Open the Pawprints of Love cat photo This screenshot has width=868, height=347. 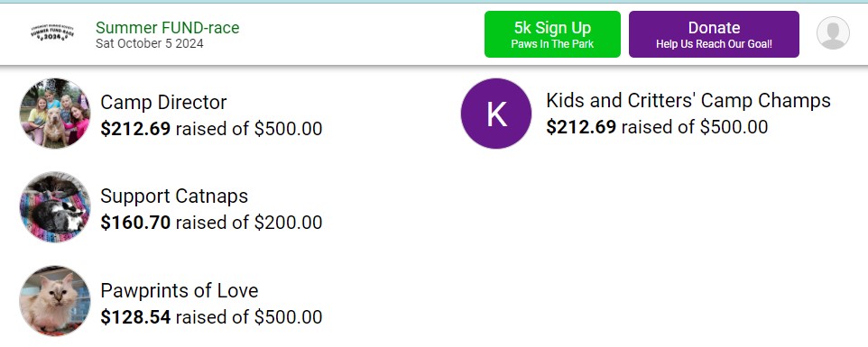pos(55,301)
